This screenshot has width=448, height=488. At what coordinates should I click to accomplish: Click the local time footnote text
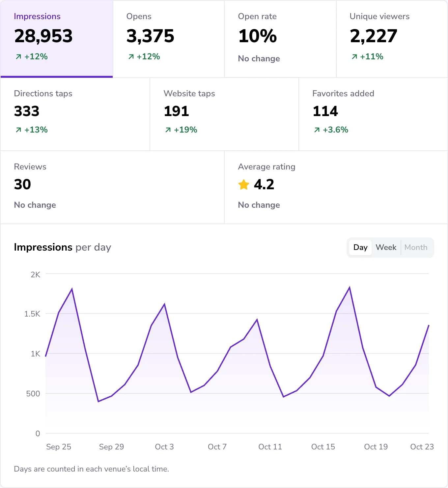click(x=91, y=469)
